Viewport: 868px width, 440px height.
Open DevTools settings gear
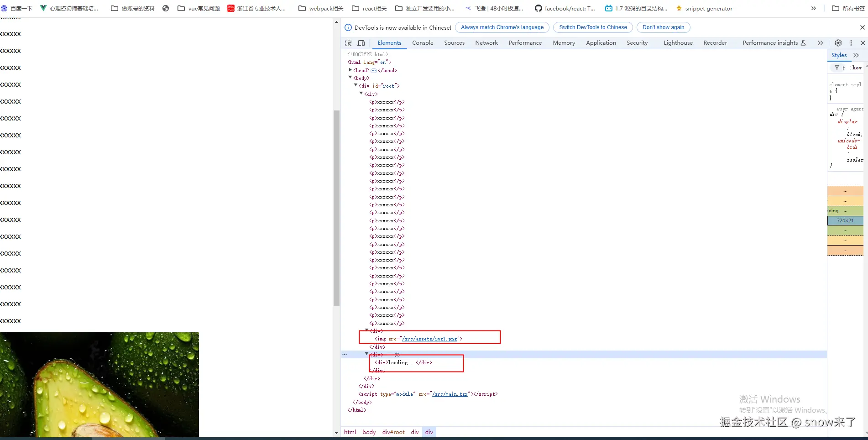coord(838,43)
